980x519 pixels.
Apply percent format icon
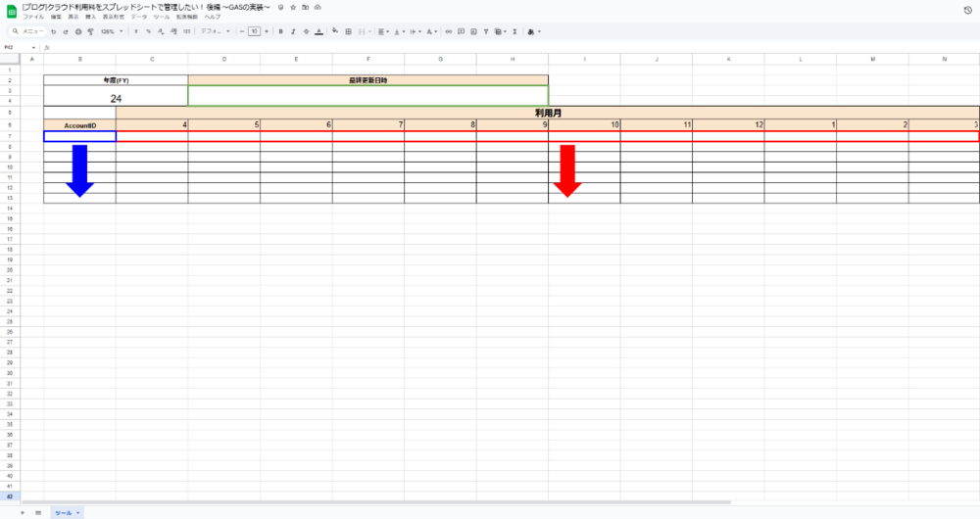click(x=148, y=31)
